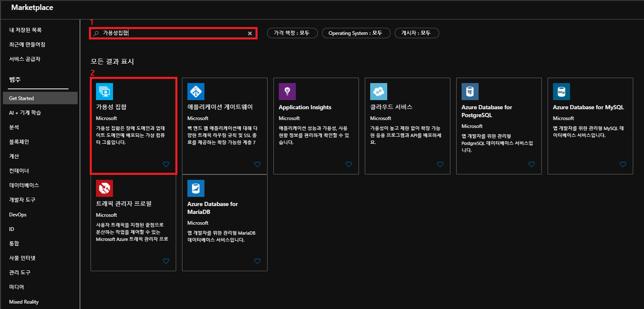Favorite Azure Database for PostgreSQL via heart

531,164
